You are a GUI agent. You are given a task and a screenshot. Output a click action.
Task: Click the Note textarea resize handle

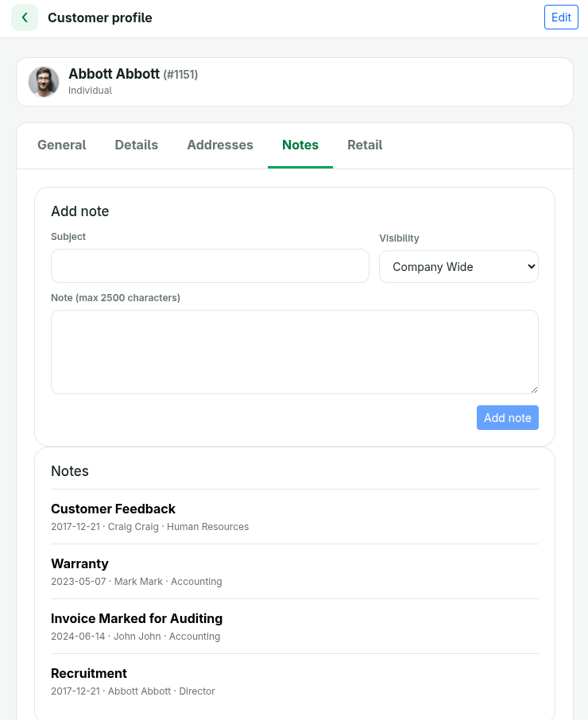pyautogui.click(x=534, y=390)
